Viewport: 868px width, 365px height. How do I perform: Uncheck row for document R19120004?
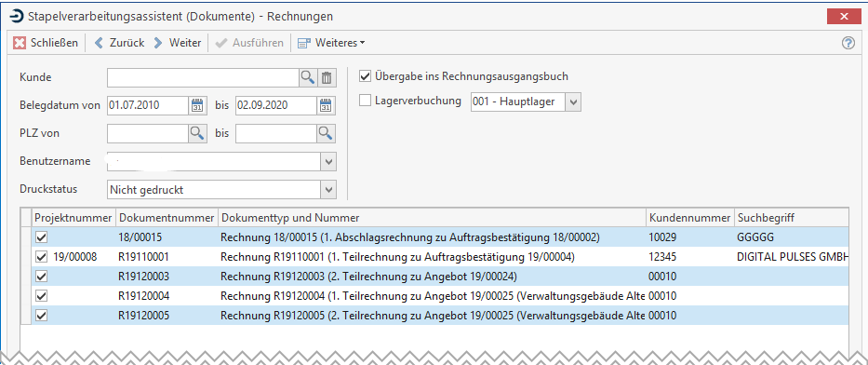click(x=42, y=296)
